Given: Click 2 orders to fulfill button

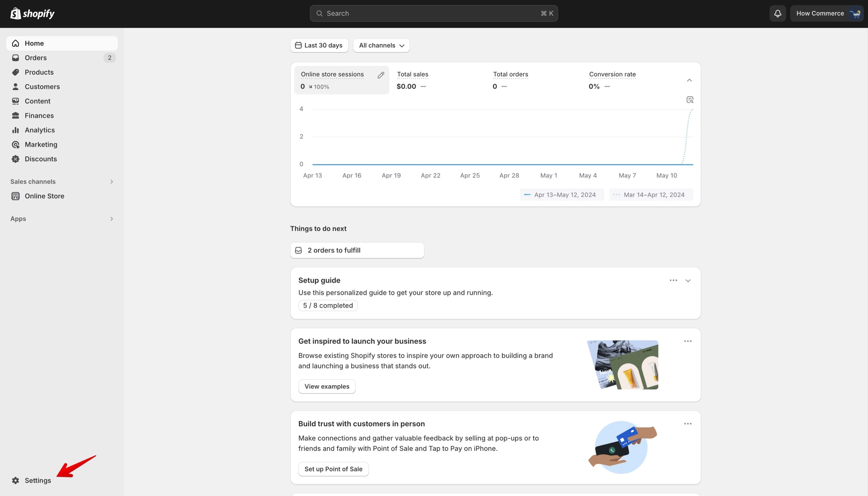Looking at the screenshot, I should pos(357,250).
